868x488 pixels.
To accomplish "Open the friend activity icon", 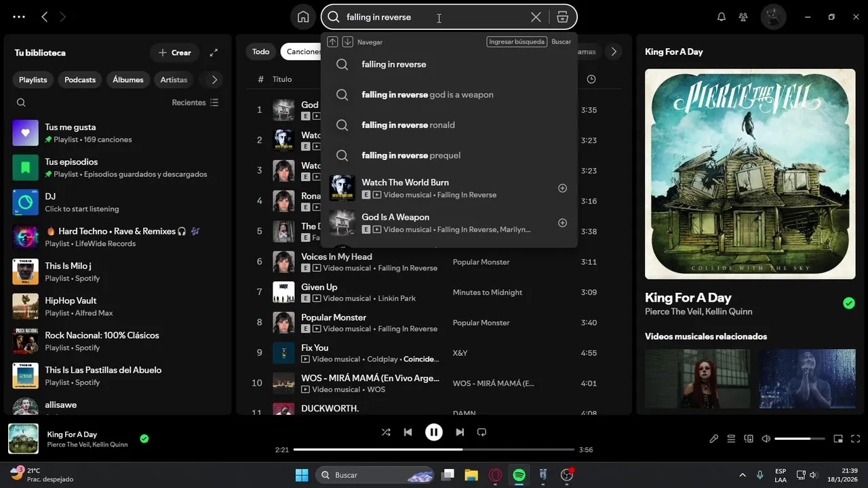I will [x=743, y=17].
